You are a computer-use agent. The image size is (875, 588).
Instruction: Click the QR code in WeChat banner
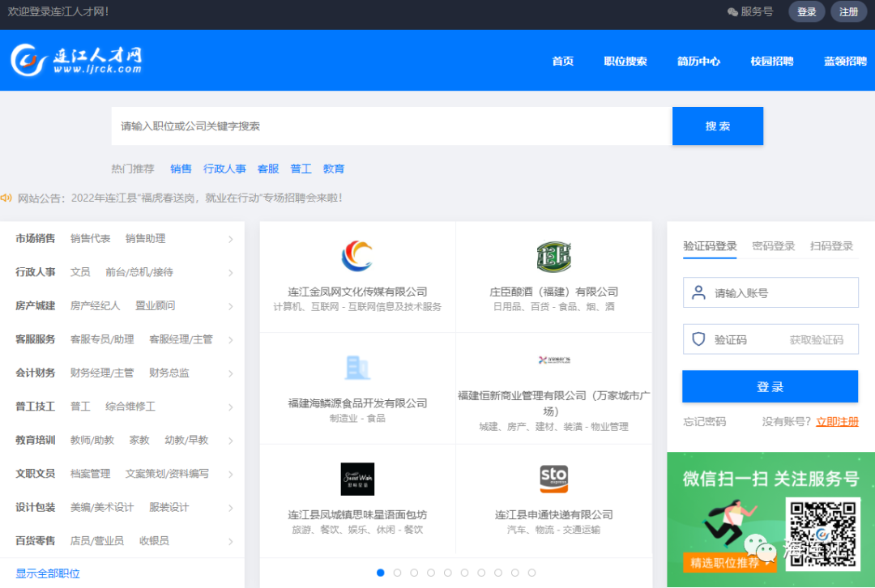[x=823, y=535]
